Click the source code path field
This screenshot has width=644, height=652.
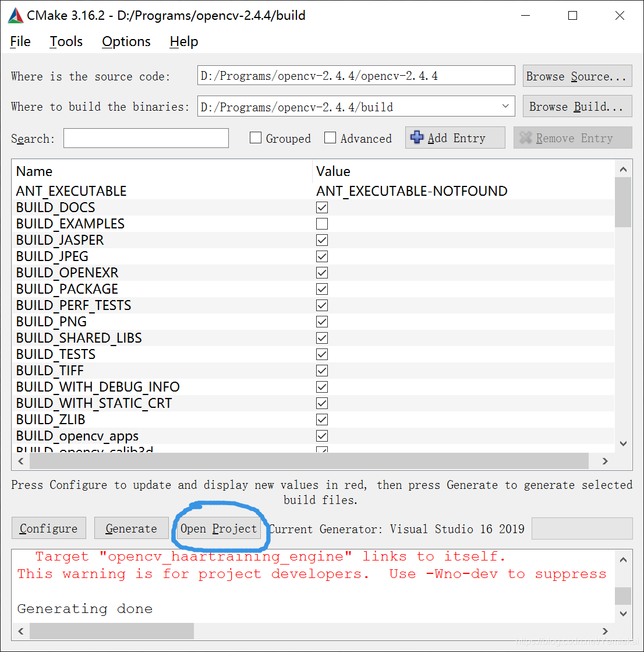(356, 75)
